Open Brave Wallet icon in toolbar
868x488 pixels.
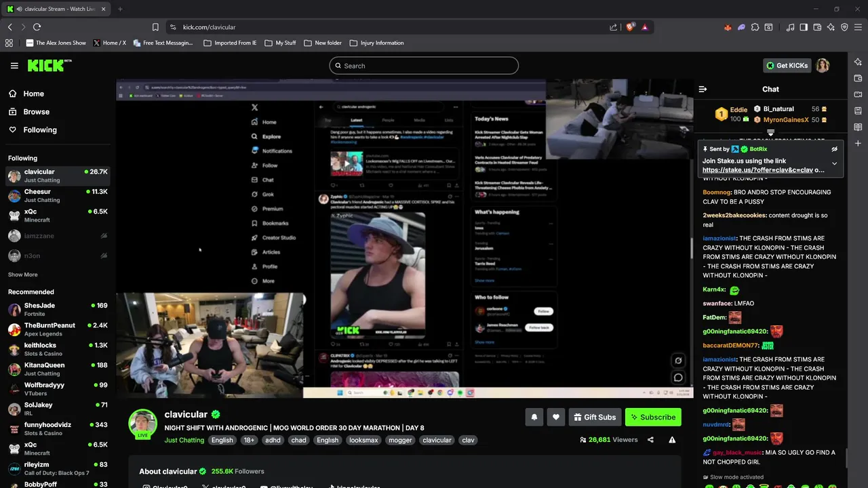817,27
